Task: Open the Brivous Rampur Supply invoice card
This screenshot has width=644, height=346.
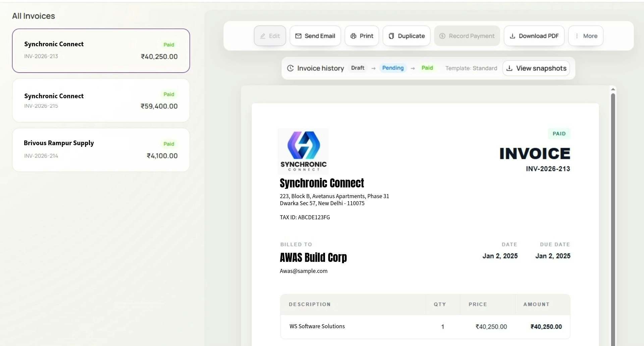Action: pos(101,150)
